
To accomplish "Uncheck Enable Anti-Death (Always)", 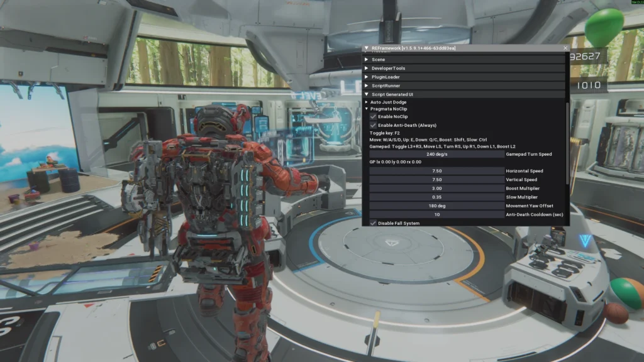I will 373,125.
